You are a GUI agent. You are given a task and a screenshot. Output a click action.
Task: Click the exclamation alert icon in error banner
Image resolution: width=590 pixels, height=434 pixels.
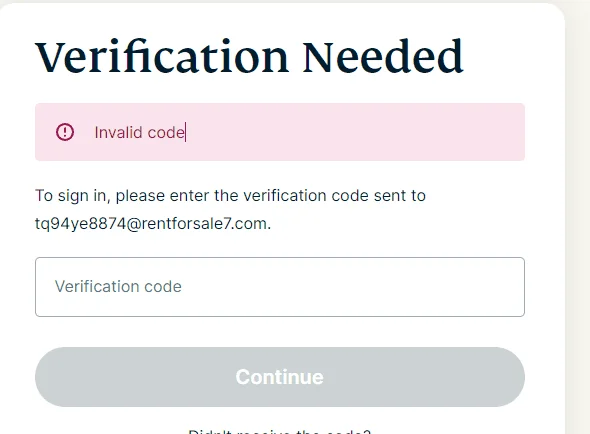[x=65, y=132]
